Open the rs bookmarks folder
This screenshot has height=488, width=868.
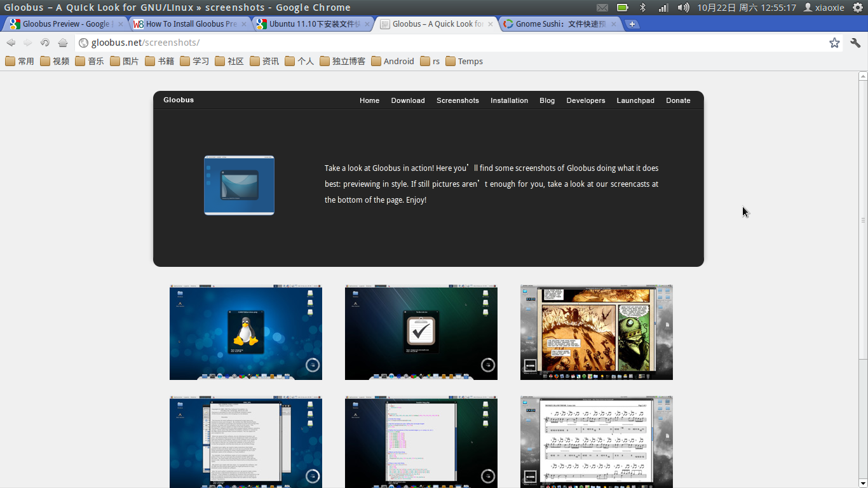point(430,61)
